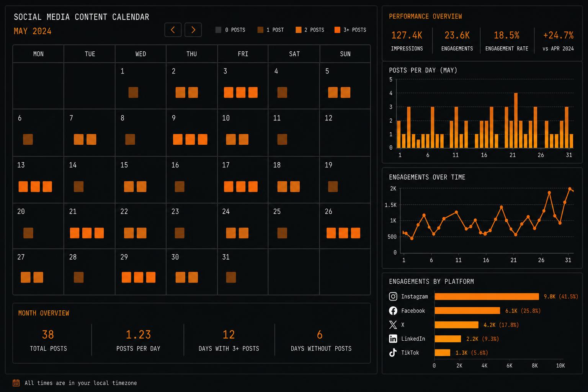Click the X platform icon

(393, 325)
